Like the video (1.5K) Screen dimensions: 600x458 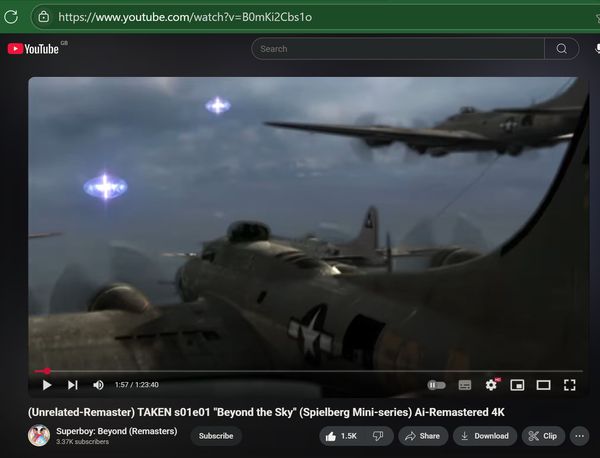[341, 436]
